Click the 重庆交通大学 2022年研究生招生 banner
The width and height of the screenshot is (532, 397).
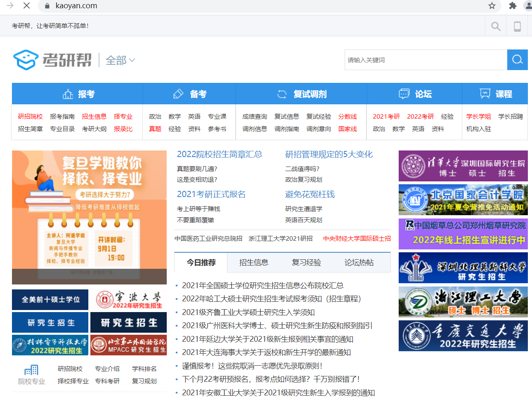point(463,336)
